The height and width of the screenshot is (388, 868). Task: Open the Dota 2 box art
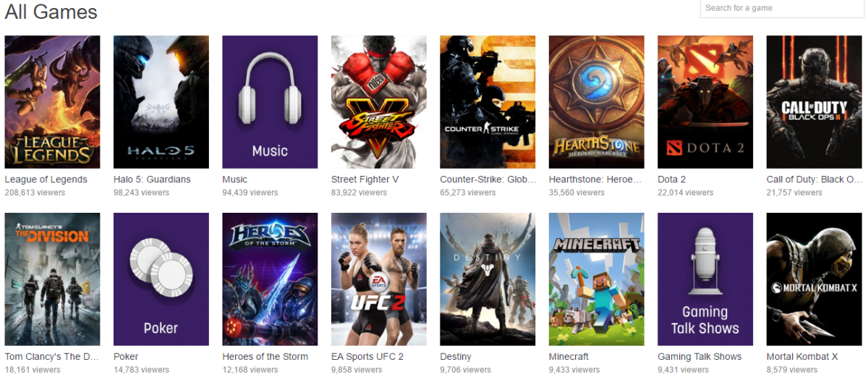705,102
